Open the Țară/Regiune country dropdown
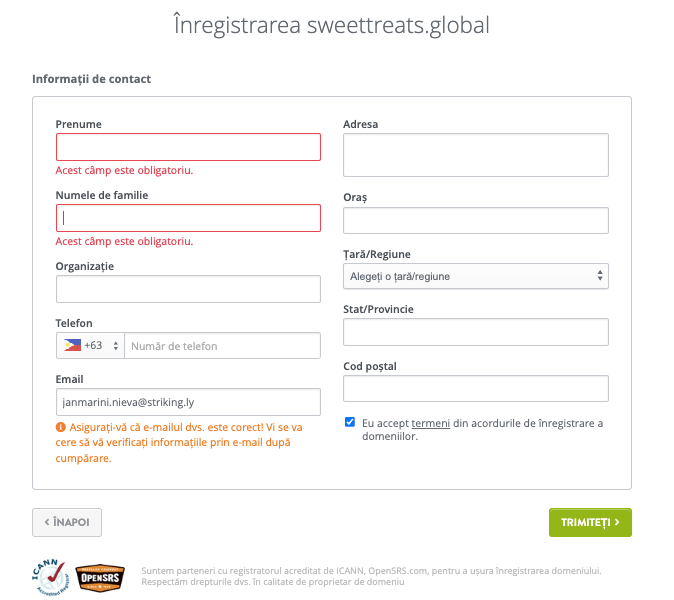This screenshot has height=600, width=674. (x=476, y=276)
